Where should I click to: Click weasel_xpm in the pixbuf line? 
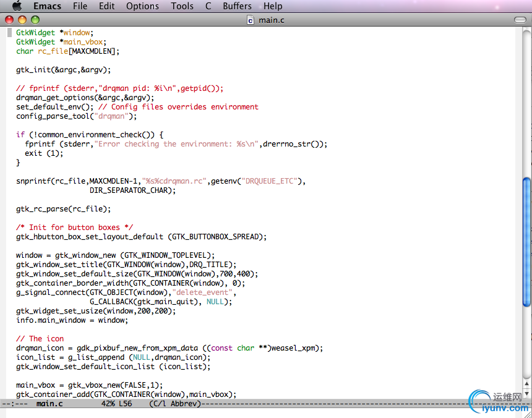point(293,348)
